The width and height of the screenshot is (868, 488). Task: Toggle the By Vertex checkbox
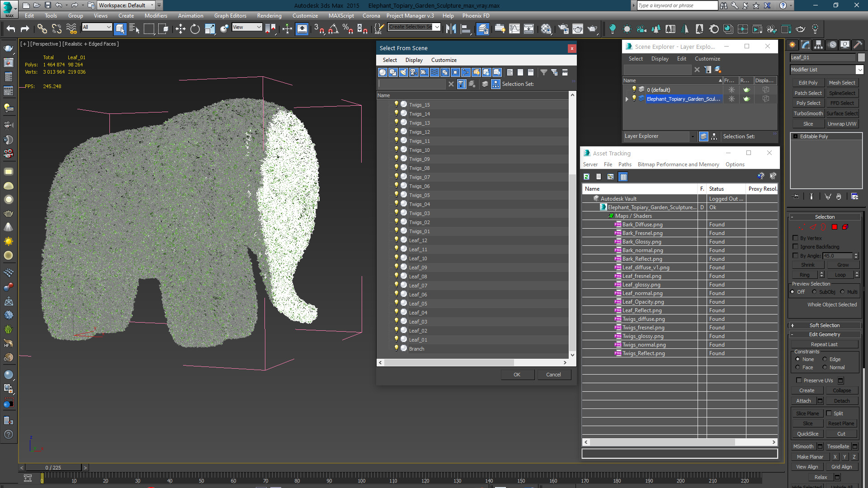click(x=796, y=238)
